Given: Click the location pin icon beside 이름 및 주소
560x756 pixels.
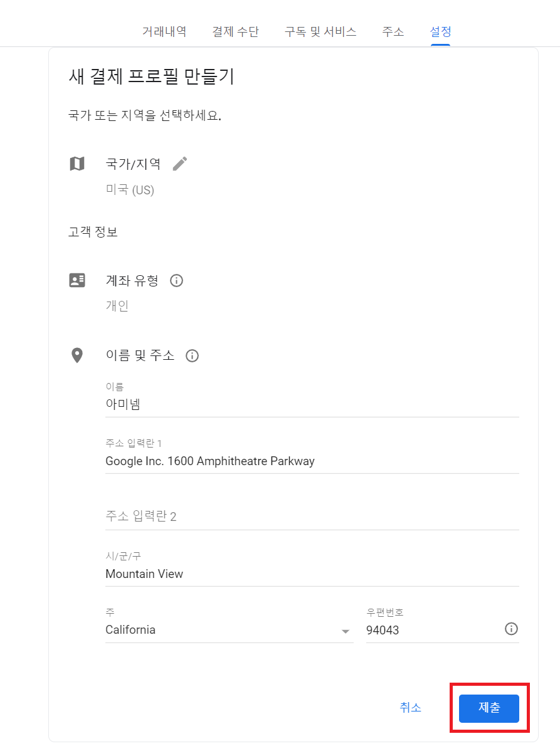Looking at the screenshot, I should (77, 355).
